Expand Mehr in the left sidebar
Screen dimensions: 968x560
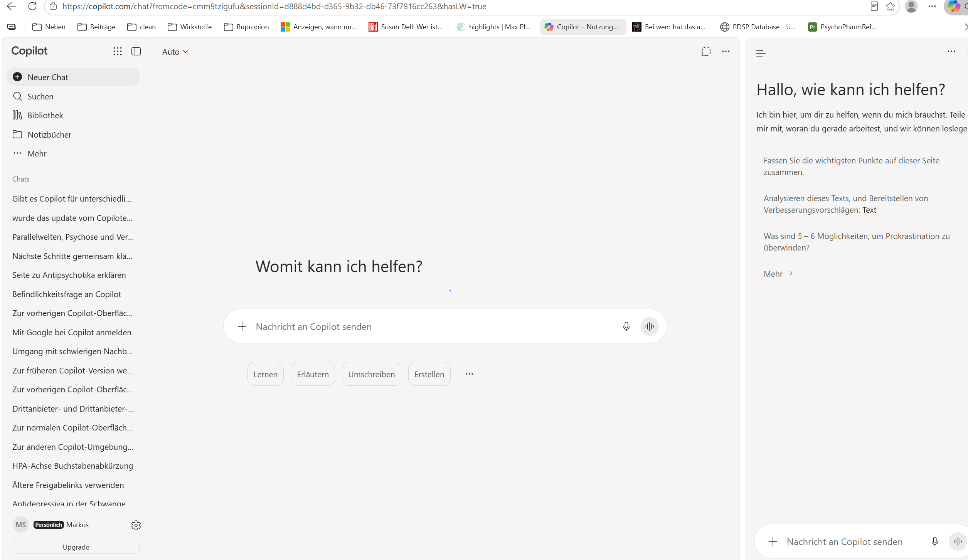click(73, 153)
